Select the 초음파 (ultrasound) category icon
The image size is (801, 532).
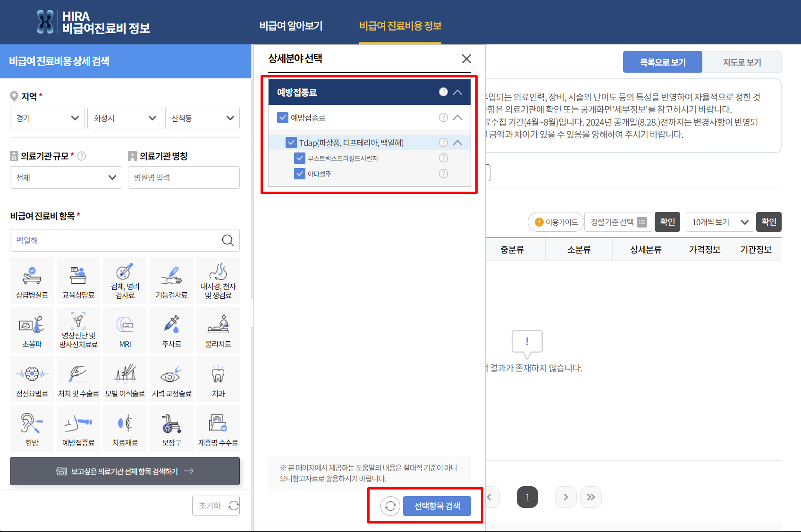(x=31, y=329)
